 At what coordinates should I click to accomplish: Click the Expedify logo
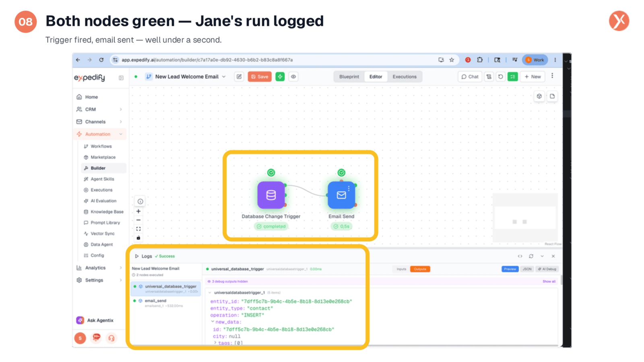(x=89, y=77)
